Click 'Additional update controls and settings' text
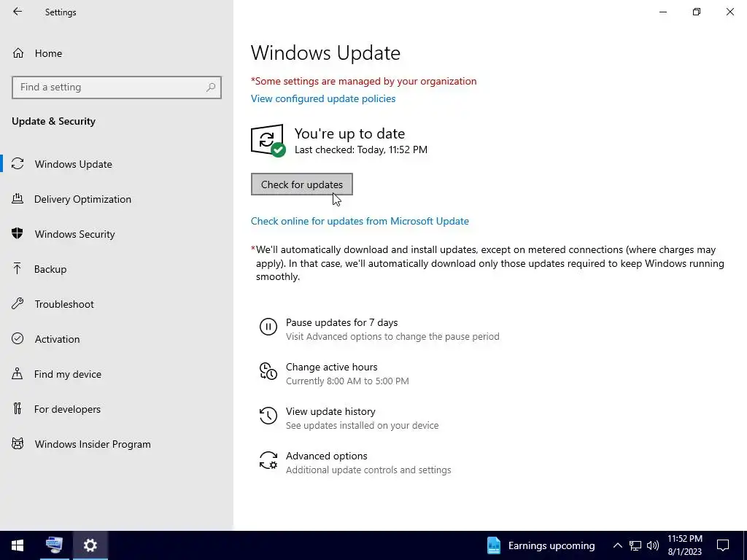This screenshot has width=747, height=560. tap(368, 470)
